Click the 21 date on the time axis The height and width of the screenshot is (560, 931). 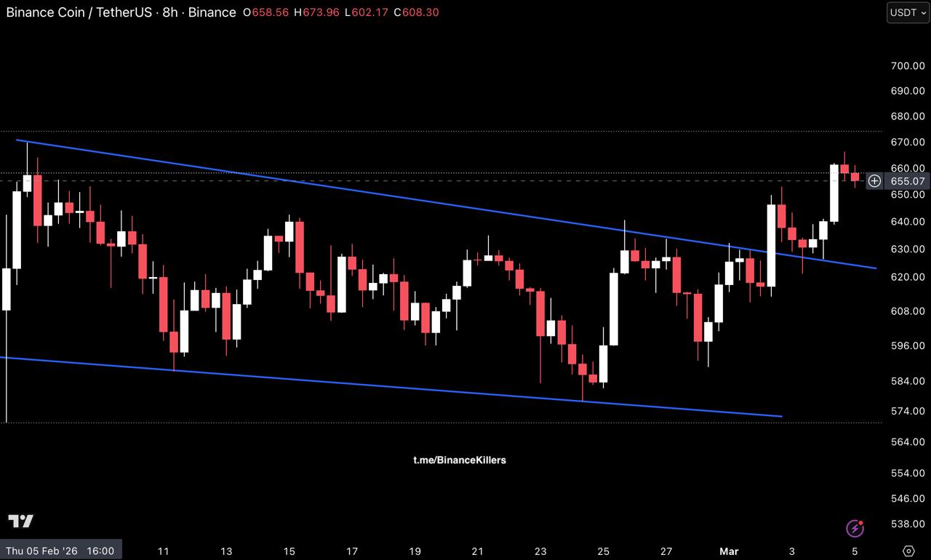click(478, 551)
